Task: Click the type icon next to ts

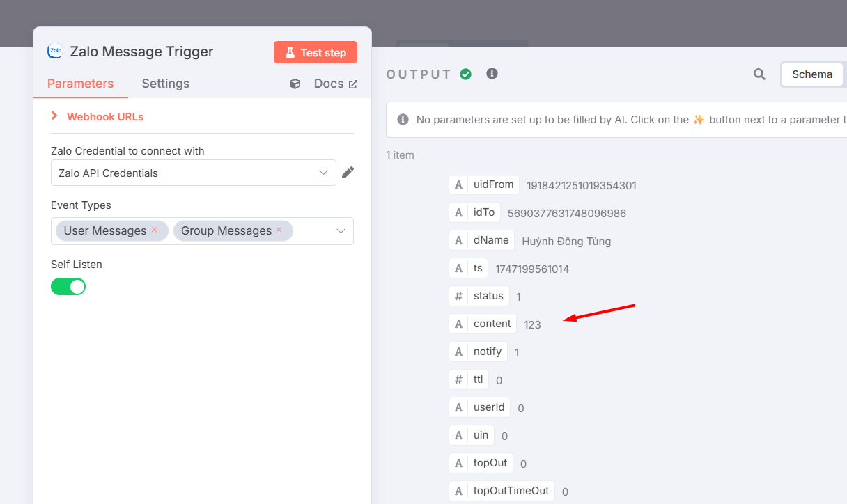Action: 458,268
